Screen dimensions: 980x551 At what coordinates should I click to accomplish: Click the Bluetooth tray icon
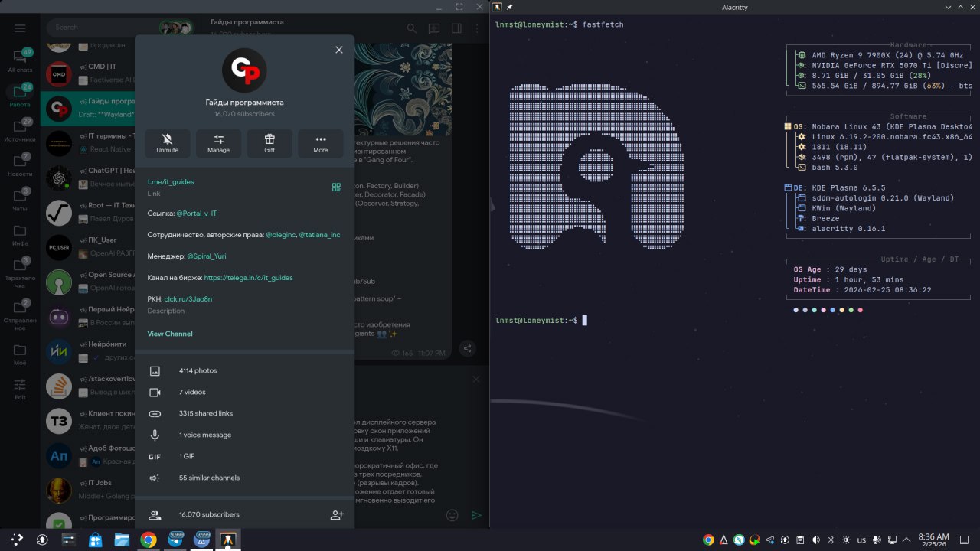tap(831, 540)
